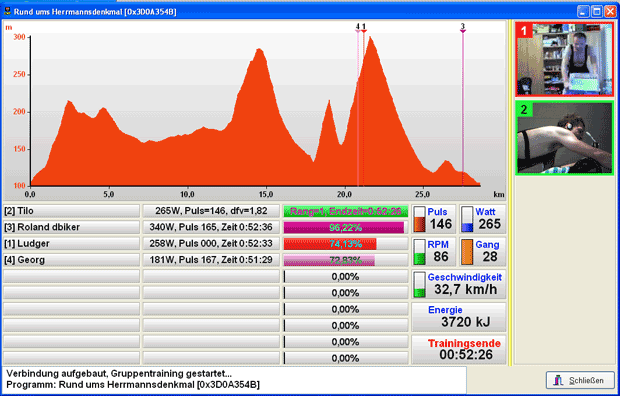Open webcam thumbnail number 1

point(565,59)
